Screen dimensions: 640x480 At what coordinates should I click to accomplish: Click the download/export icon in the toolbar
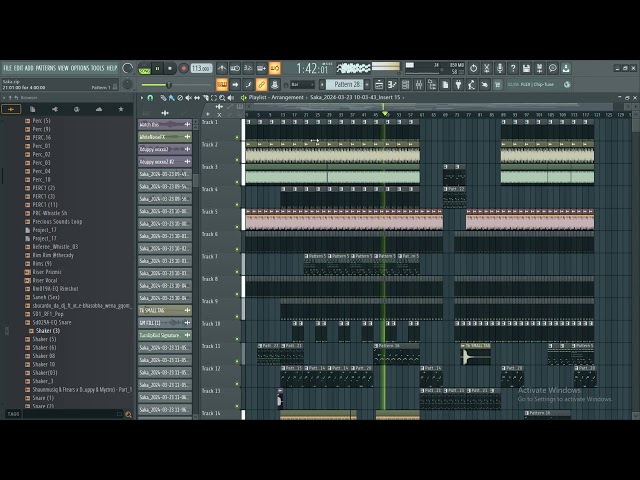pos(566,68)
